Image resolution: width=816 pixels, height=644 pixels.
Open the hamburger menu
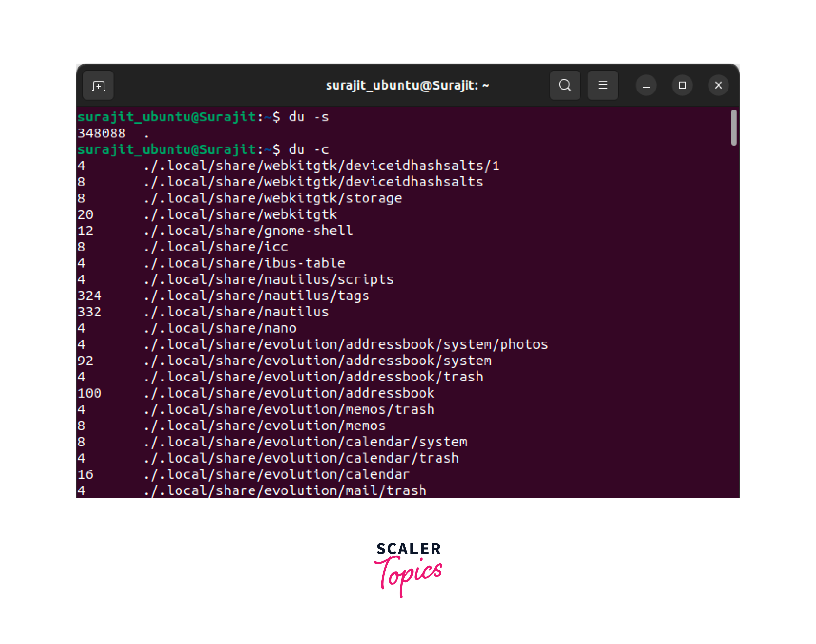tap(603, 85)
